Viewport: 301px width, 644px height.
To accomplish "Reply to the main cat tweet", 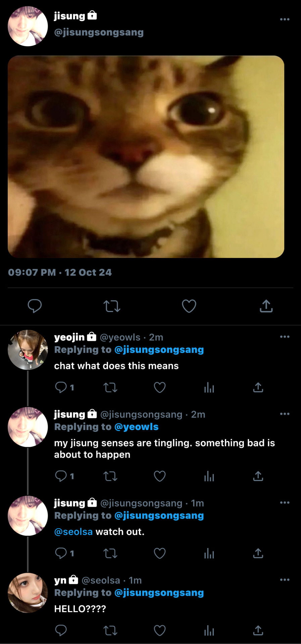I will 35,306.
